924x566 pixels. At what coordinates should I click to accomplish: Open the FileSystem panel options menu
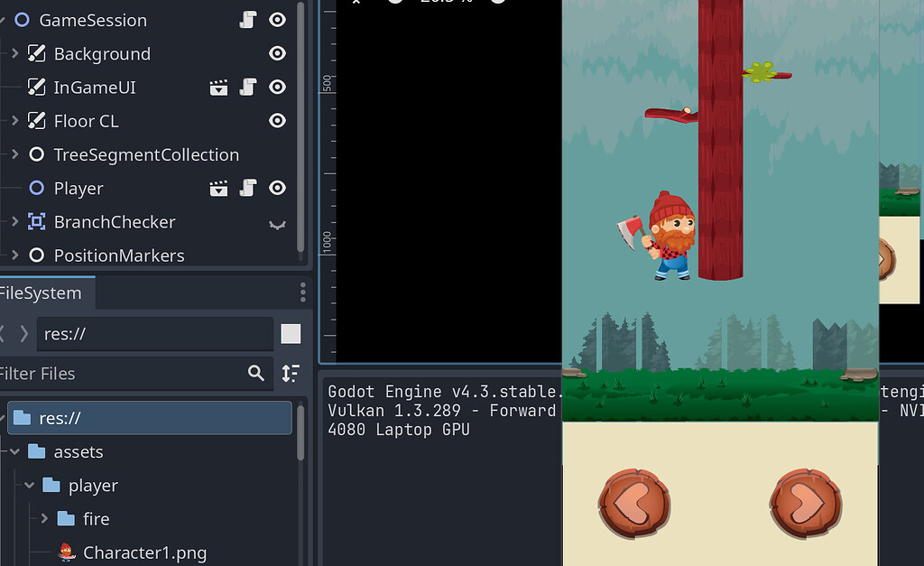click(x=302, y=292)
